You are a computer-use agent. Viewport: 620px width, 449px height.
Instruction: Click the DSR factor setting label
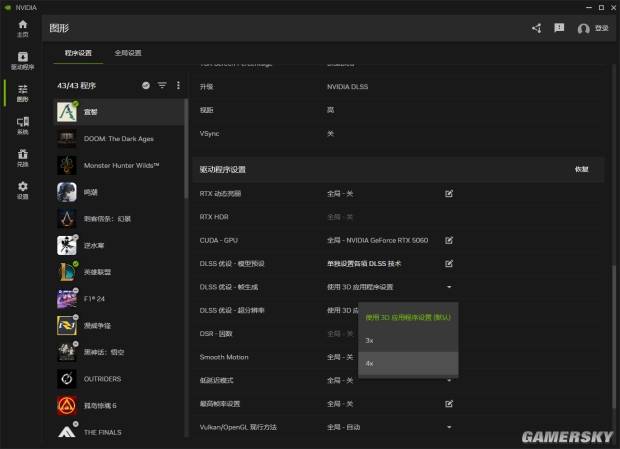click(x=216, y=334)
